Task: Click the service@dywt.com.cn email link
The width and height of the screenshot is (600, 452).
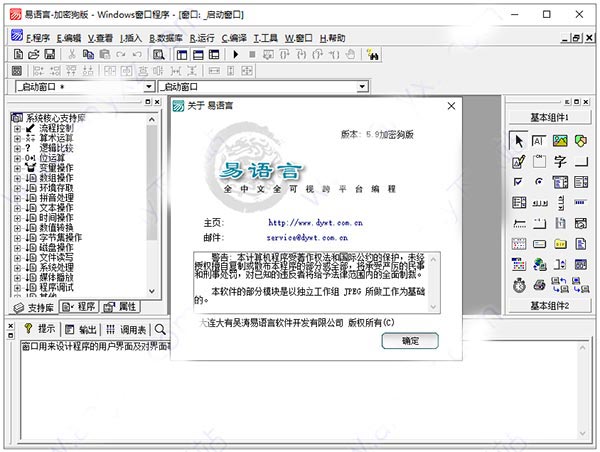Action: click(307, 238)
